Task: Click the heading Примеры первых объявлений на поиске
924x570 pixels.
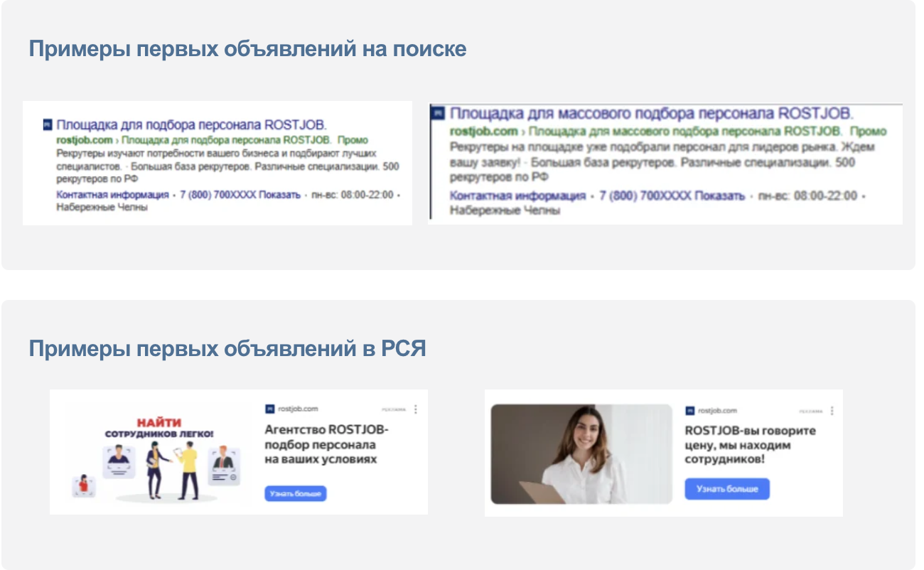Action: point(247,50)
